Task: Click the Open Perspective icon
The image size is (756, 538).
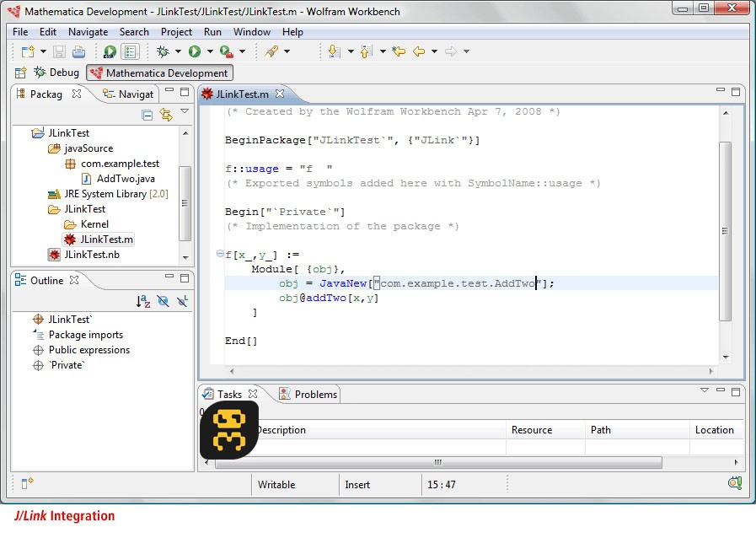Action: tap(21, 73)
